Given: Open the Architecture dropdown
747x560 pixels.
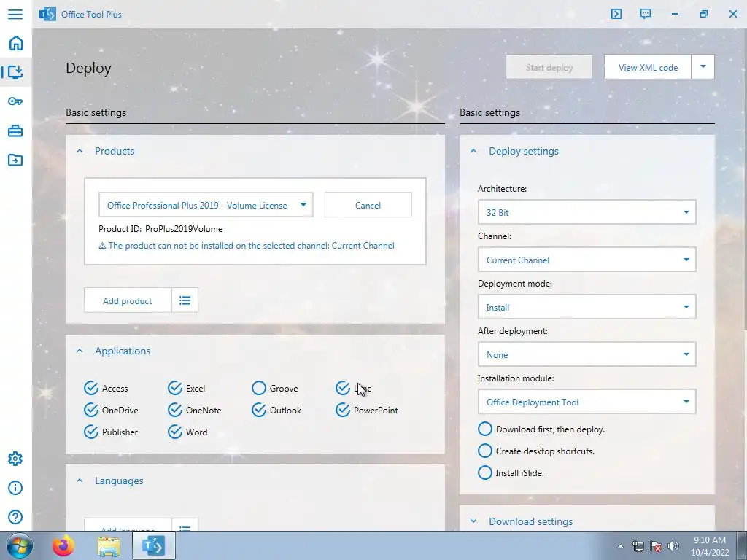Looking at the screenshot, I should pyautogui.click(x=587, y=212).
